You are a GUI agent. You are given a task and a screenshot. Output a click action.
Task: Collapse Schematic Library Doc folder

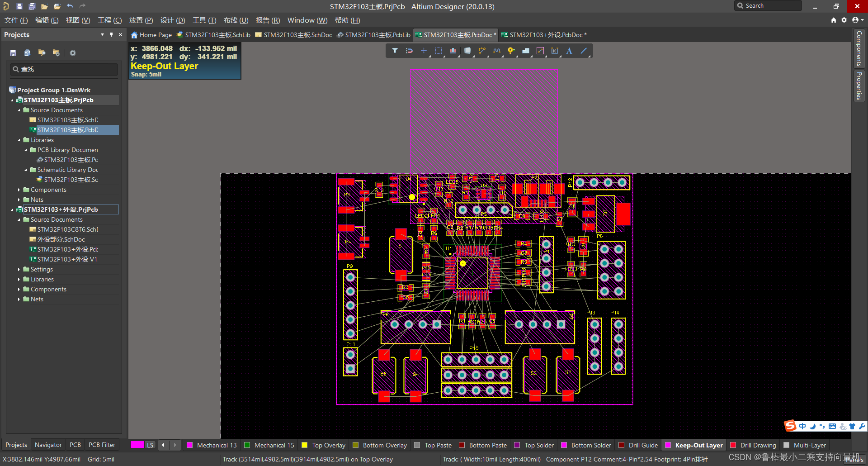(26, 170)
